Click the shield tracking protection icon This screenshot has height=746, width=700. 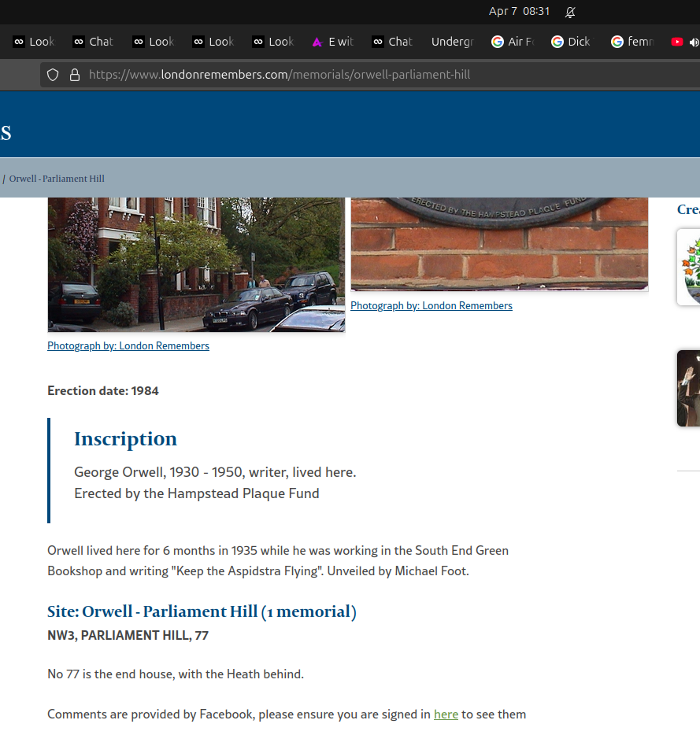pos(53,75)
